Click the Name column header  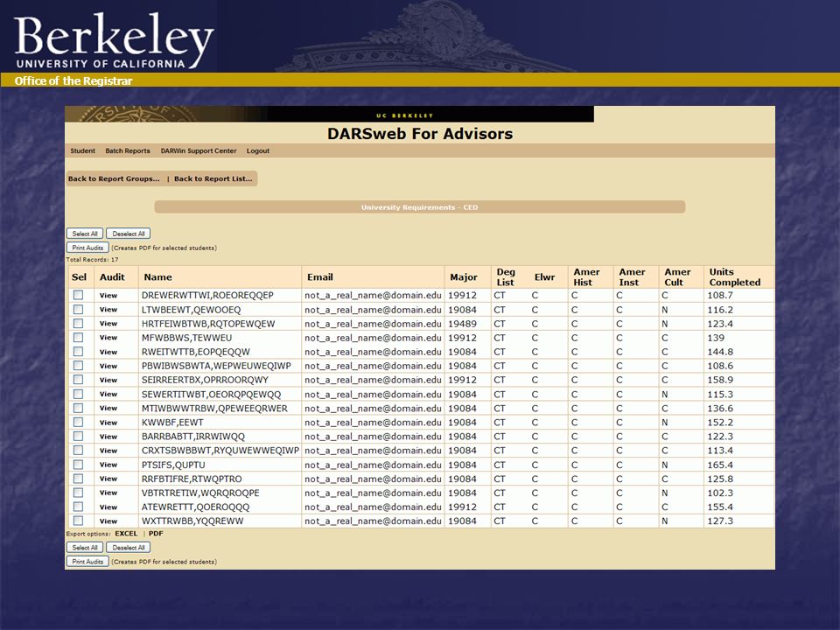(x=157, y=277)
